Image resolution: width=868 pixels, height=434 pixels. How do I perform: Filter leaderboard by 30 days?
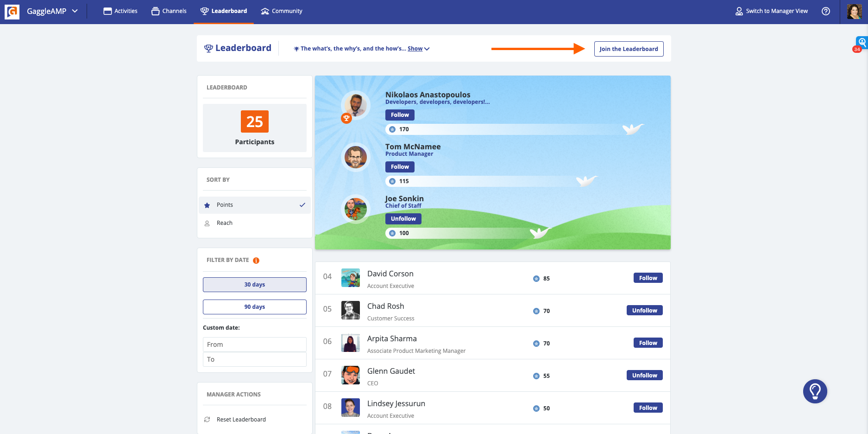[x=255, y=285]
